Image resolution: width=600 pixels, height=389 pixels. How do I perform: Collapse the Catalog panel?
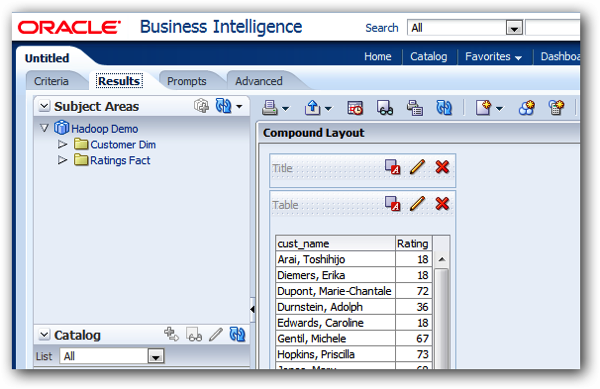[x=44, y=335]
